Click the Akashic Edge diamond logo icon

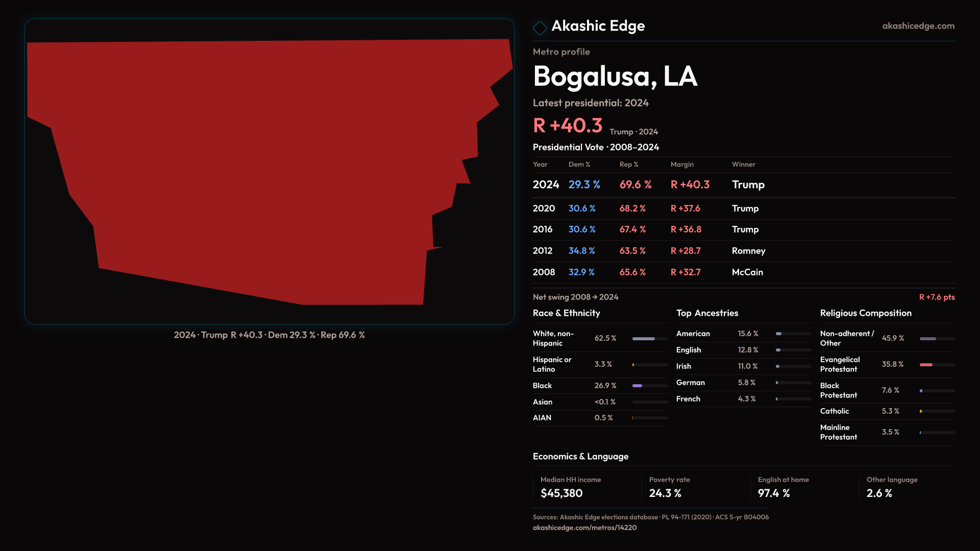[540, 28]
